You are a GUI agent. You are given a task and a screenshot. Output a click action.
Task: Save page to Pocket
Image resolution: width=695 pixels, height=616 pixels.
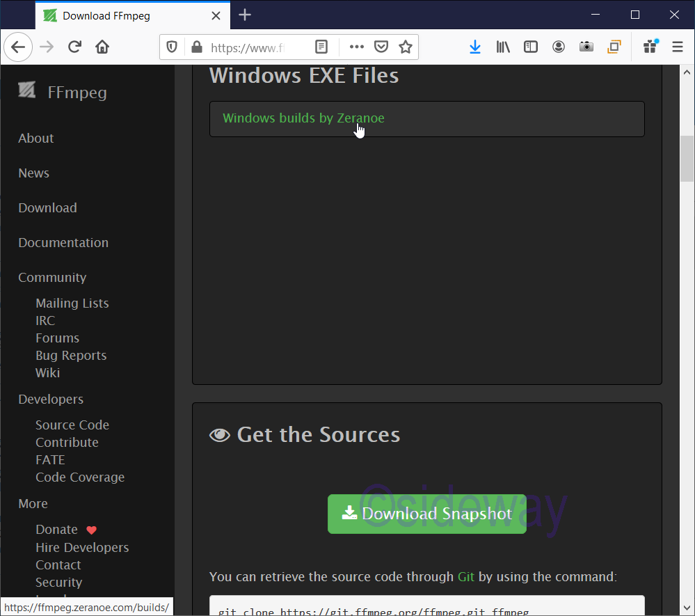(x=381, y=47)
